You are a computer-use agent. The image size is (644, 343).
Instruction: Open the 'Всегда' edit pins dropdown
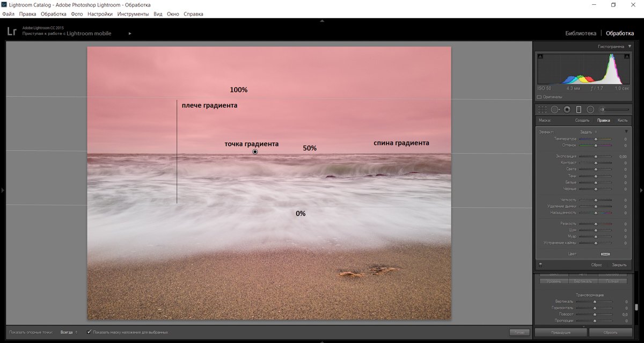click(69, 332)
